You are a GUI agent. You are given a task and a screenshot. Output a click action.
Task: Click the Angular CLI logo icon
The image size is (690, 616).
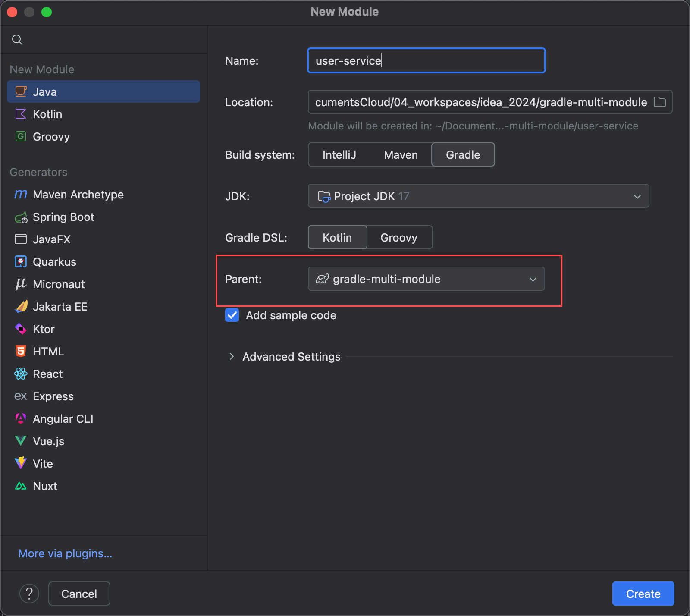tap(21, 418)
